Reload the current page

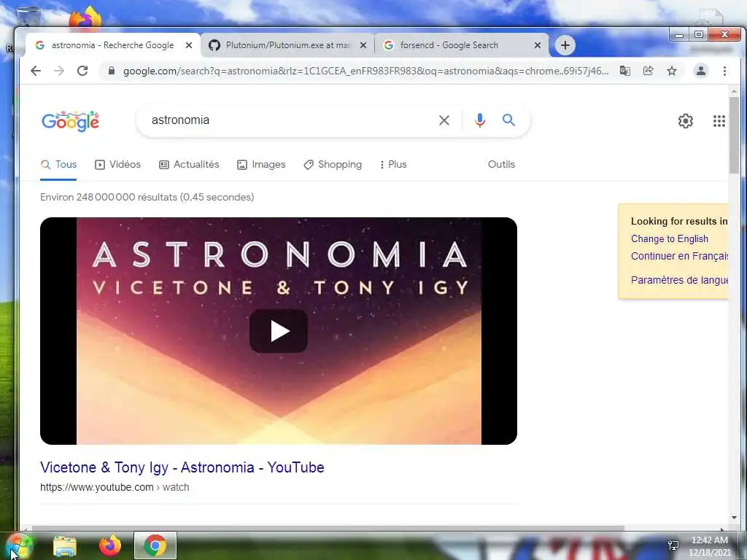click(82, 71)
